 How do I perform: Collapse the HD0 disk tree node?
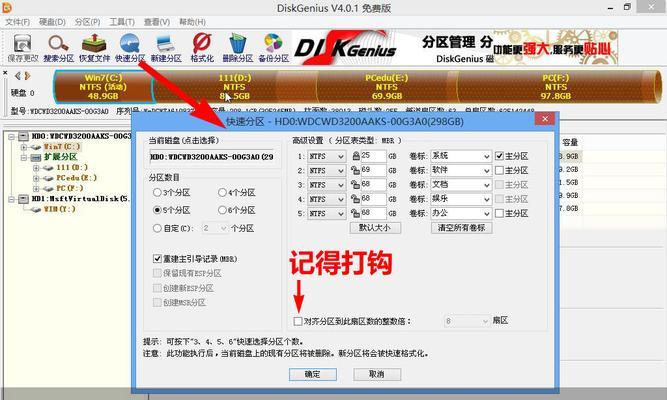click(x=11, y=137)
